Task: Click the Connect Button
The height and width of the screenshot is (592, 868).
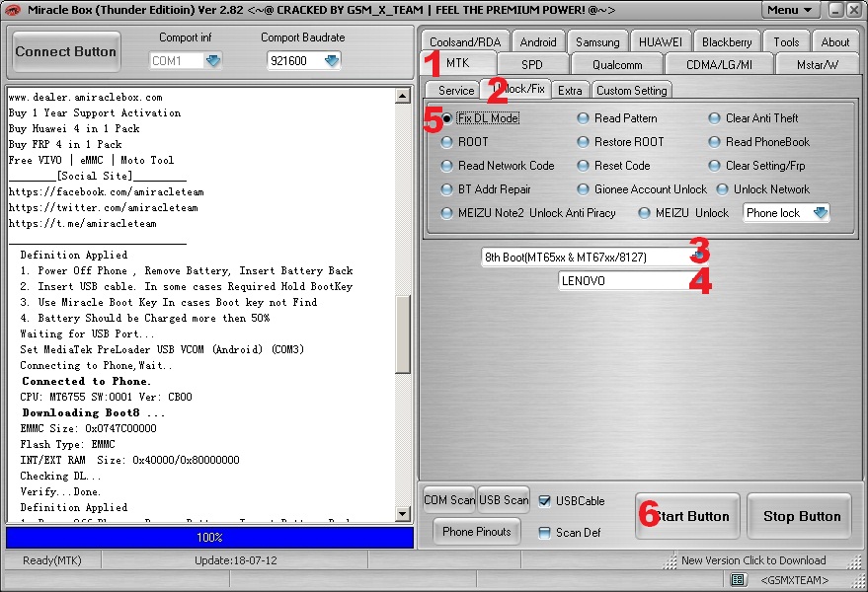Action: [x=66, y=52]
